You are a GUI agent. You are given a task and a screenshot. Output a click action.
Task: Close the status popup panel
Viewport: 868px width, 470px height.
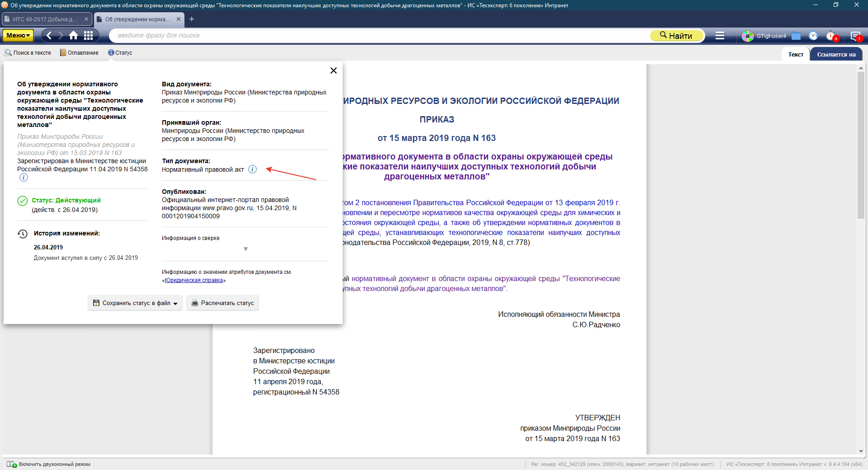tap(334, 70)
